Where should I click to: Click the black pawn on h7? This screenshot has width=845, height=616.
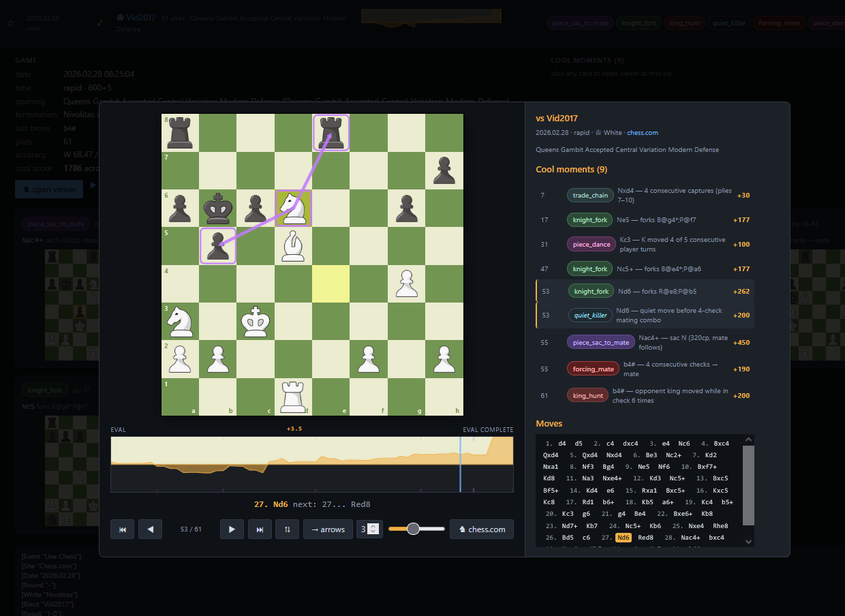coord(444,170)
